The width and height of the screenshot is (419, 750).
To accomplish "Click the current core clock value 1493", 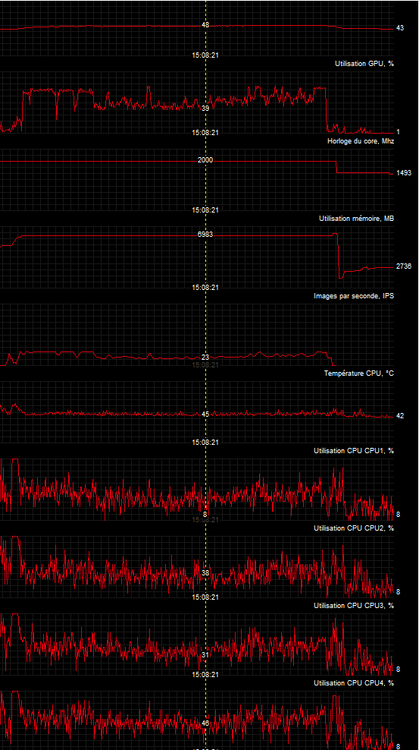I will tap(404, 173).
